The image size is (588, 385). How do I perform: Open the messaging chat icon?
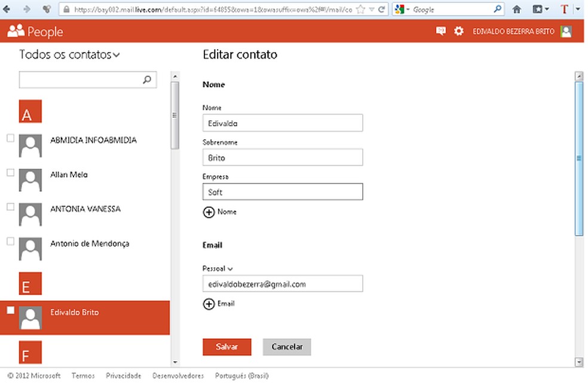441,30
